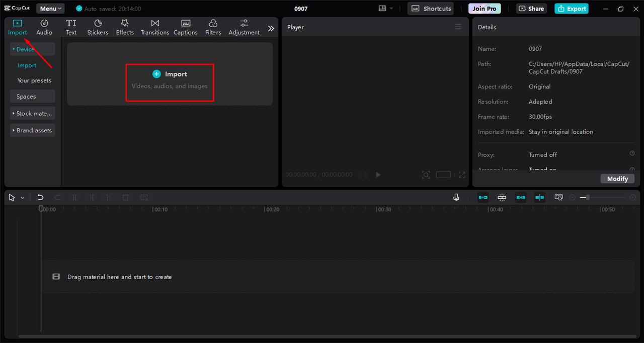Click the 00:30 mark on timeline ruler

coord(384,209)
